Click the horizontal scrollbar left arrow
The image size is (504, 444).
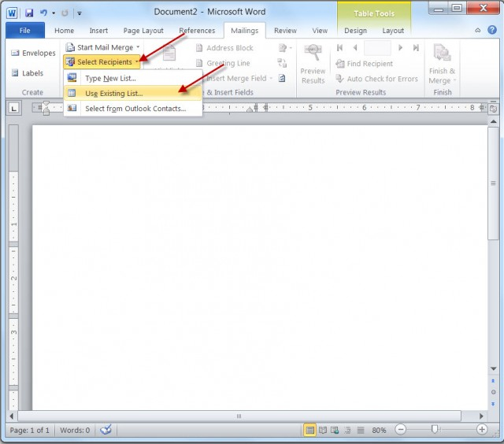point(12,416)
